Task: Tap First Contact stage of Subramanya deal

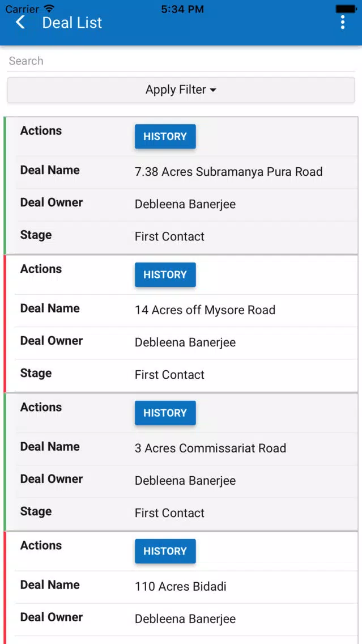Action: coord(169,236)
